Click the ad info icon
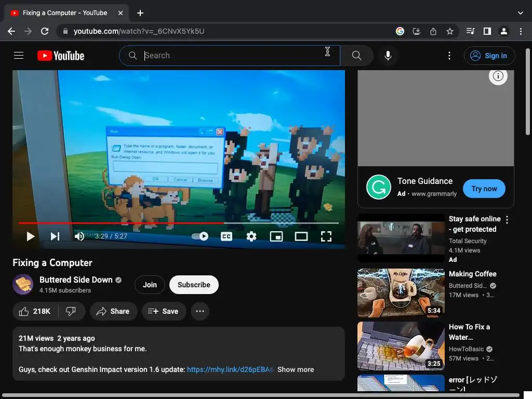This screenshot has width=532, height=399. coord(498,76)
